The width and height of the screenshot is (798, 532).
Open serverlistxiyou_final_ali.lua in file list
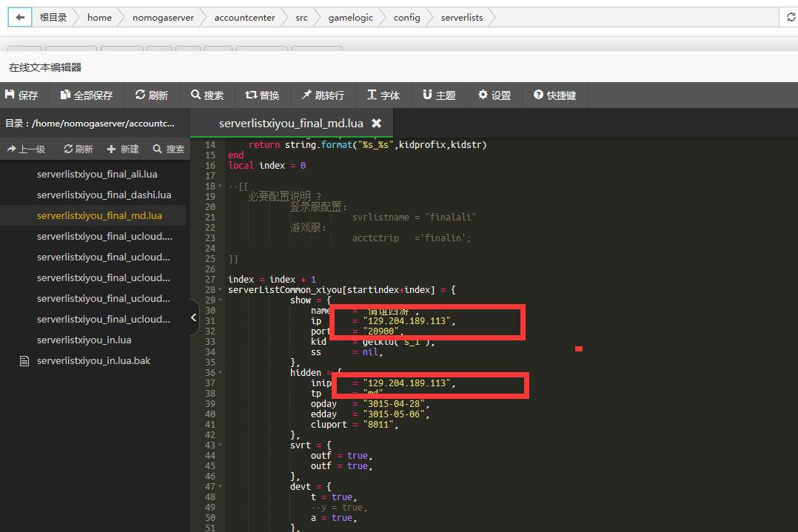pos(97,175)
